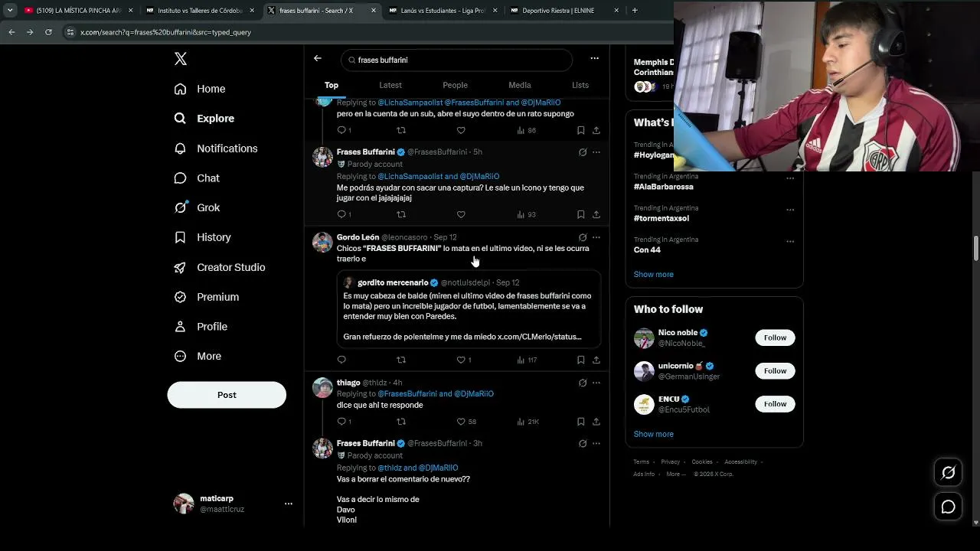Follow Nico noble
This screenshot has height=551, width=980.
click(x=775, y=337)
